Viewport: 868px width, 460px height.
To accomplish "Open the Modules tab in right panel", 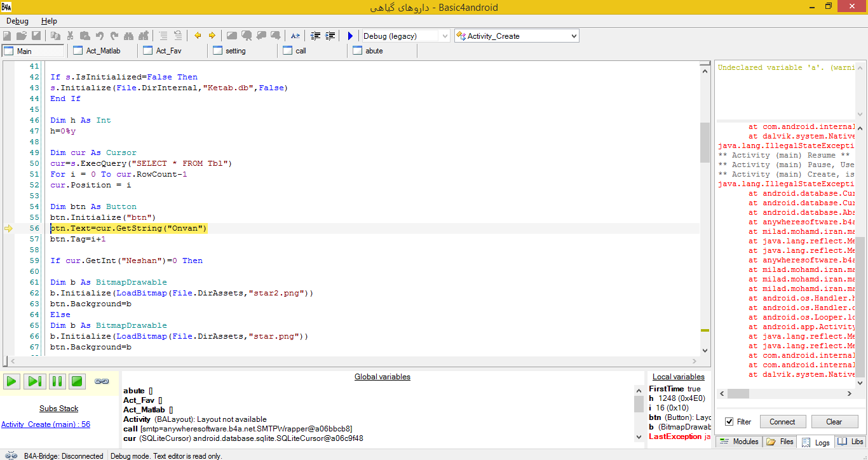I will click(738, 442).
